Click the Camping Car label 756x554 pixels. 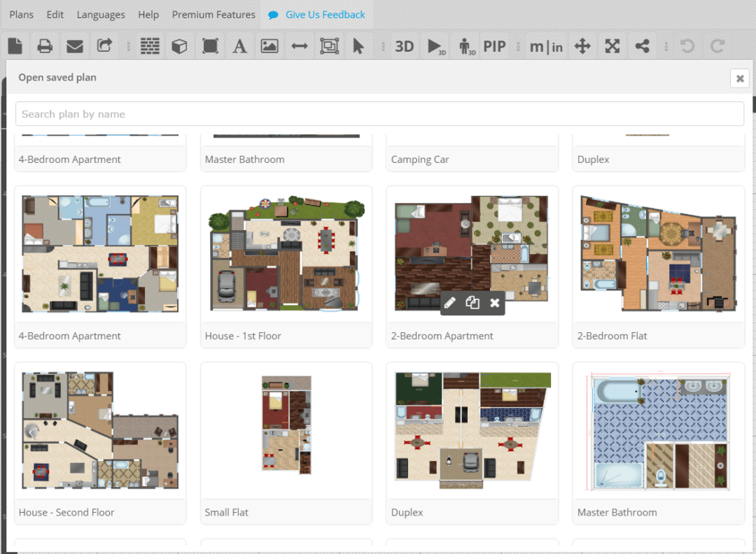pos(420,159)
